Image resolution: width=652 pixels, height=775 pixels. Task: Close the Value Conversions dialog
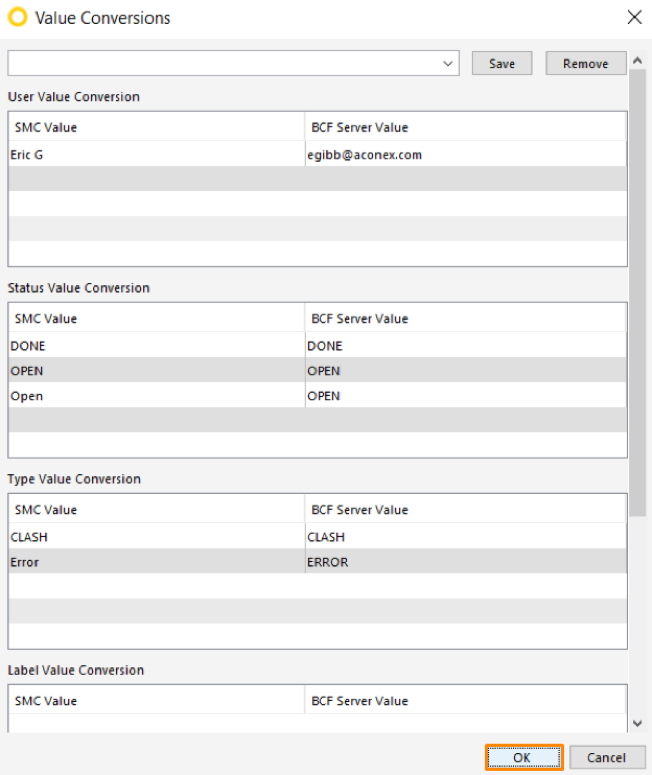[634, 17]
